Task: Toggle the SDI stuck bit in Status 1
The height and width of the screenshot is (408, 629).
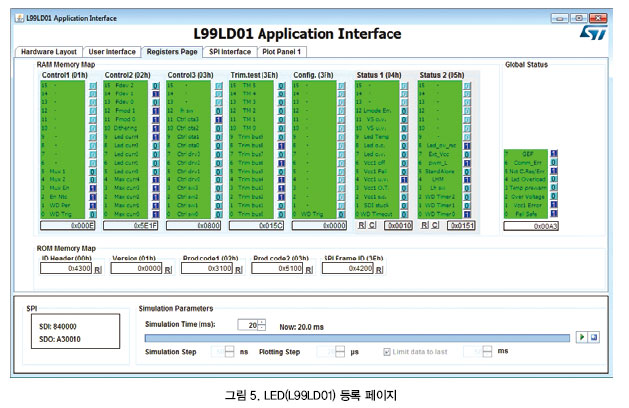Action: tap(404, 205)
